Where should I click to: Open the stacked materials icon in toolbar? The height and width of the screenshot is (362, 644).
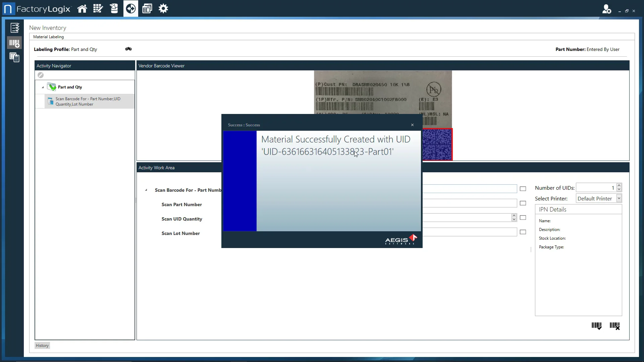click(x=114, y=9)
